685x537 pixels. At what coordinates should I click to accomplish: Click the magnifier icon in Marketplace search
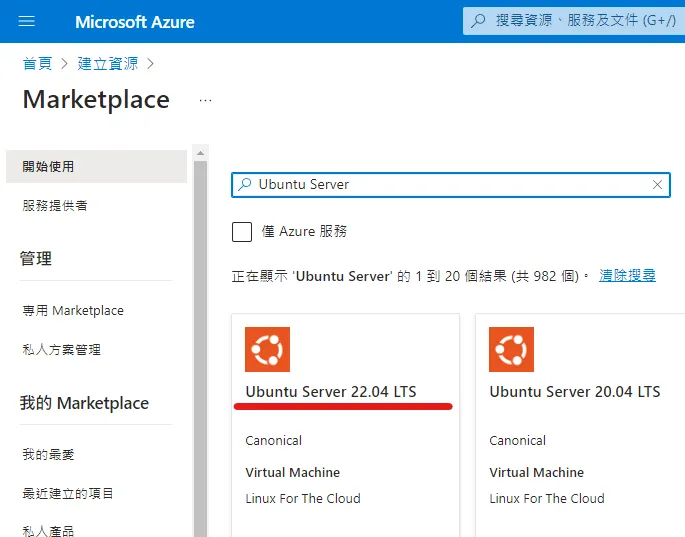tap(245, 185)
